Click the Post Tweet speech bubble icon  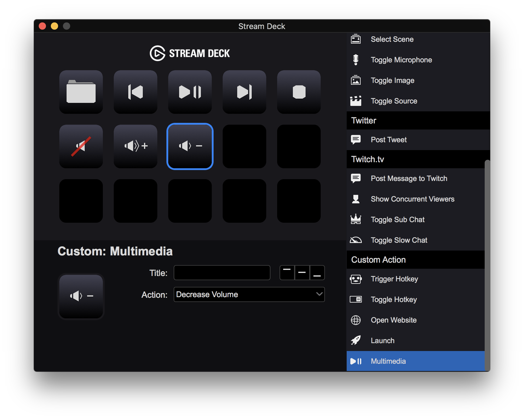click(x=356, y=139)
